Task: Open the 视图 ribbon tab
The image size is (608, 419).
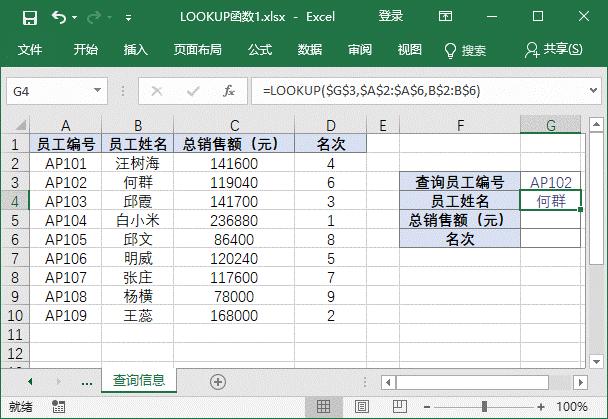Action: click(409, 50)
